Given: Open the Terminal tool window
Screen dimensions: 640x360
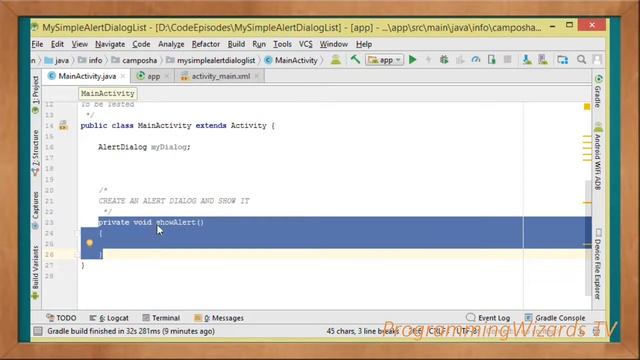Looking at the screenshot, I should click(161, 318).
